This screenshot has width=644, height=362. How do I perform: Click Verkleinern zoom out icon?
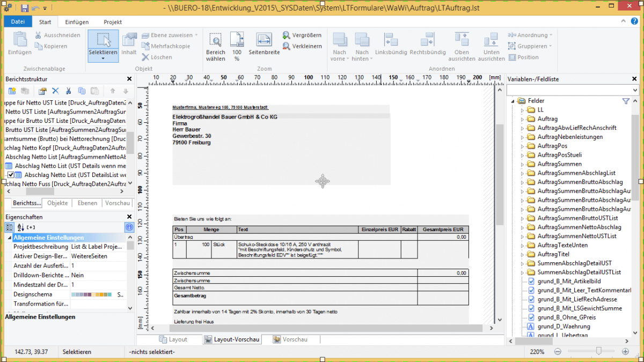(x=287, y=46)
